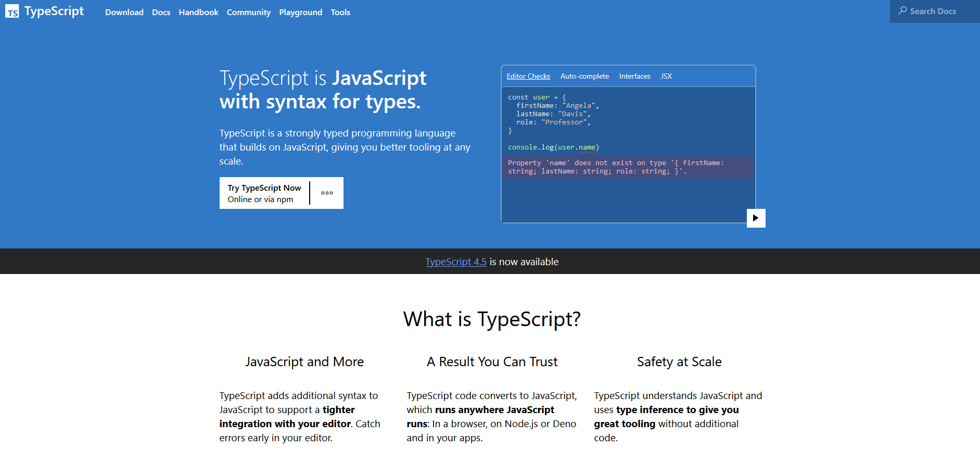Open the Download nav link
The height and width of the screenshot is (473, 980).
pyautogui.click(x=124, y=12)
